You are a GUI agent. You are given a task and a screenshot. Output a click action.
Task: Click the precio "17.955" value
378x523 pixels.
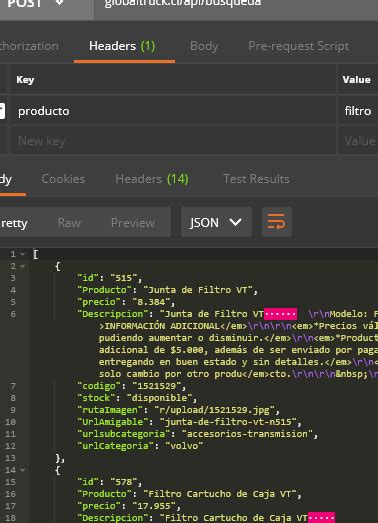coord(154,506)
